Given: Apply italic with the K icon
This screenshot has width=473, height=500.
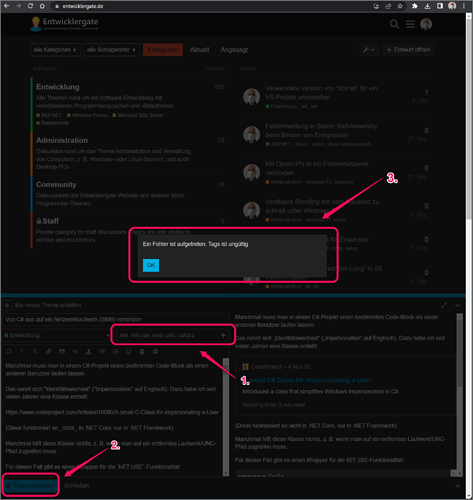Looking at the screenshot, I should click(35, 351).
